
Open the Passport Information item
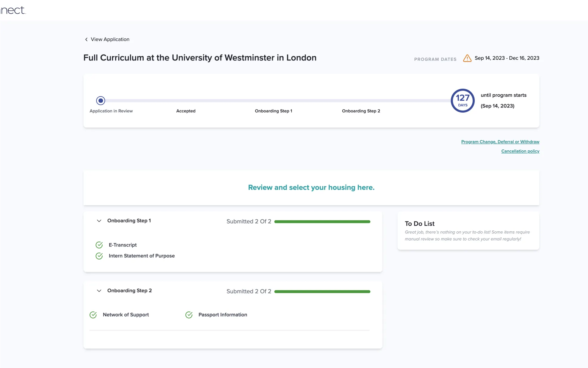point(223,315)
